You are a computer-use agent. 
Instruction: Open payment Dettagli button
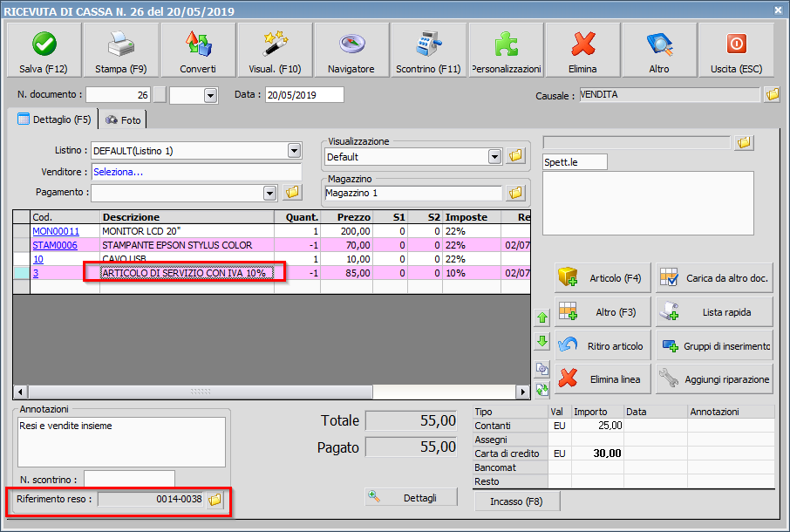tap(411, 497)
